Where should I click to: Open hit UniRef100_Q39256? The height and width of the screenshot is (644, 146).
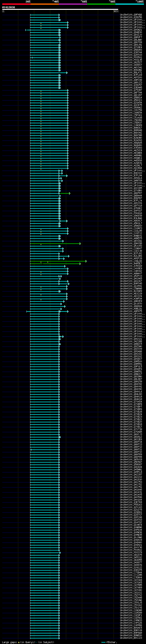click(x=131, y=17)
